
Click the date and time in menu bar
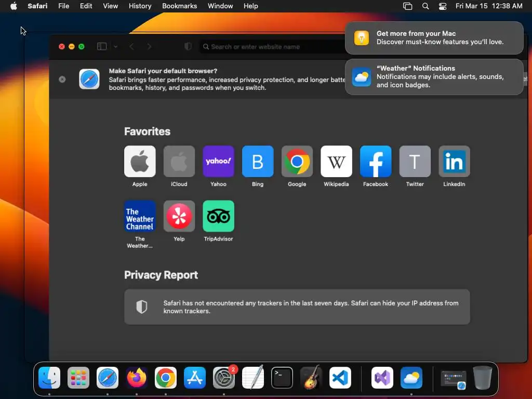pos(489,6)
